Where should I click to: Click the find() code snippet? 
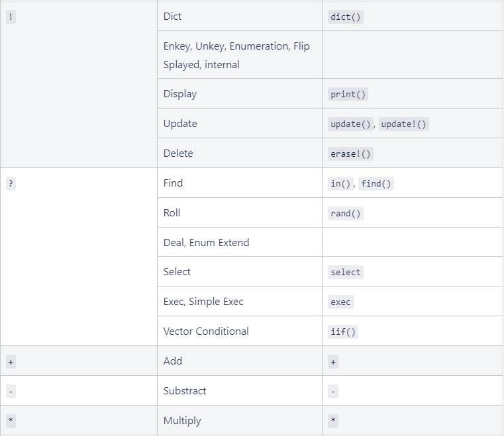376,184
